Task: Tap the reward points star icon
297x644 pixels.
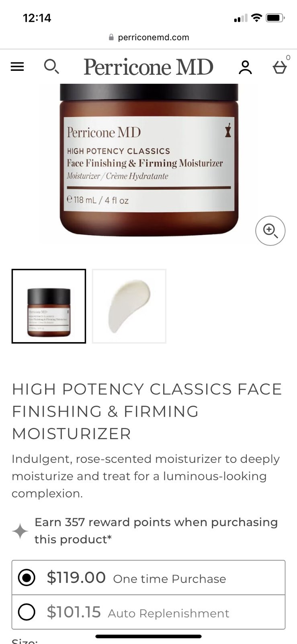Action: pyautogui.click(x=20, y=531)
